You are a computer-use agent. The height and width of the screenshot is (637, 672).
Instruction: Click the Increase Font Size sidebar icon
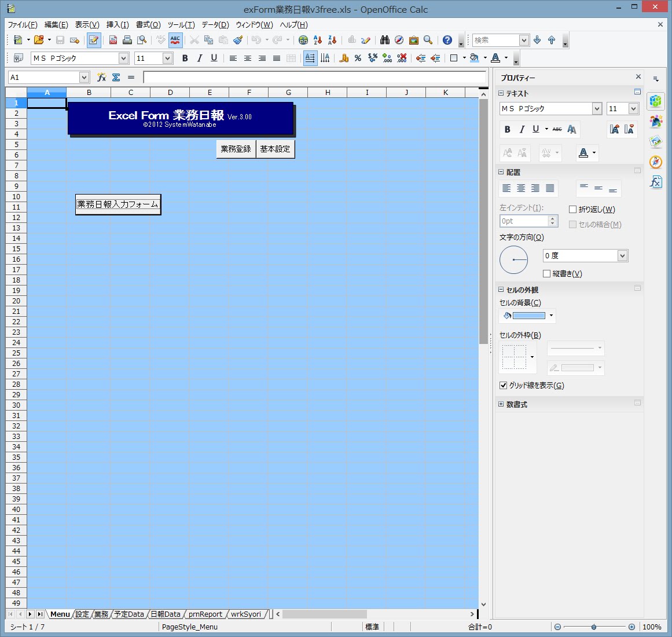614,130
